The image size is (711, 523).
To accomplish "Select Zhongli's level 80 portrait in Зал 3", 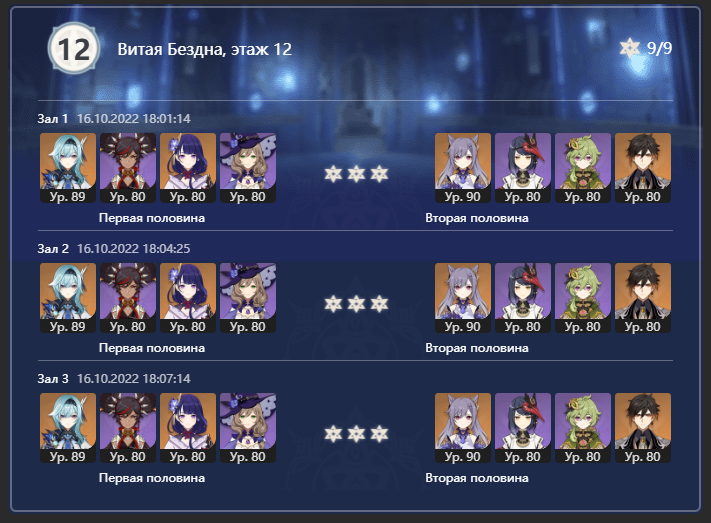I will [x=643, y=428].
